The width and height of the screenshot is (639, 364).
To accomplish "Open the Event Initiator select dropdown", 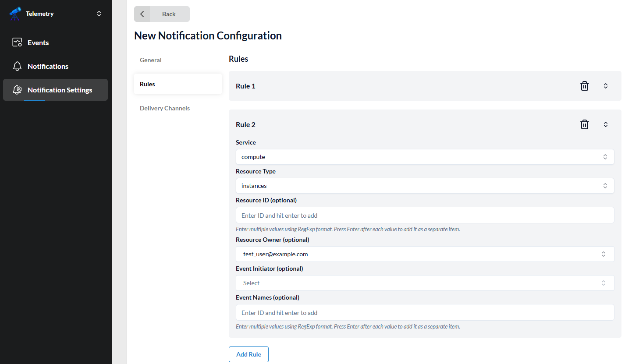I will click(424, 283).
